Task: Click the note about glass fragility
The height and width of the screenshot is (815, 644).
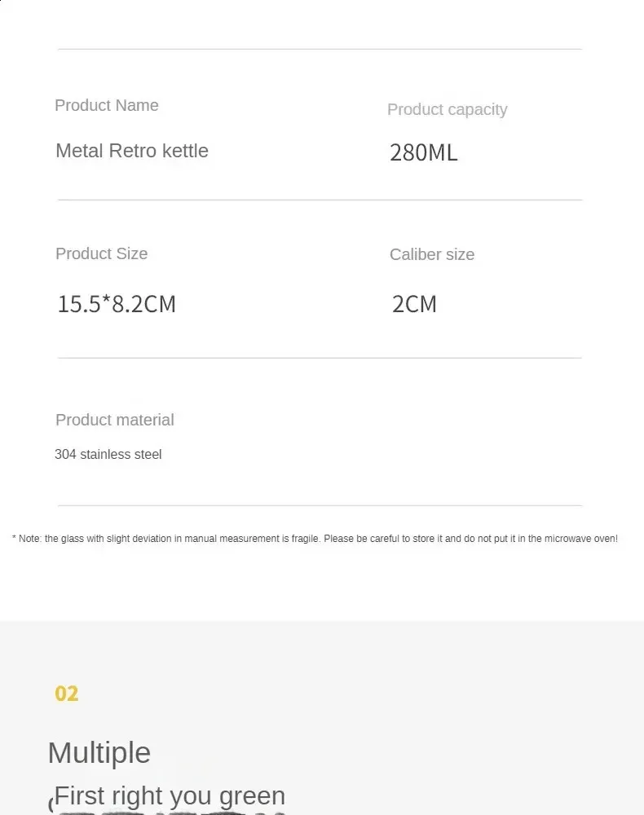Action: (x=315, y=539)
